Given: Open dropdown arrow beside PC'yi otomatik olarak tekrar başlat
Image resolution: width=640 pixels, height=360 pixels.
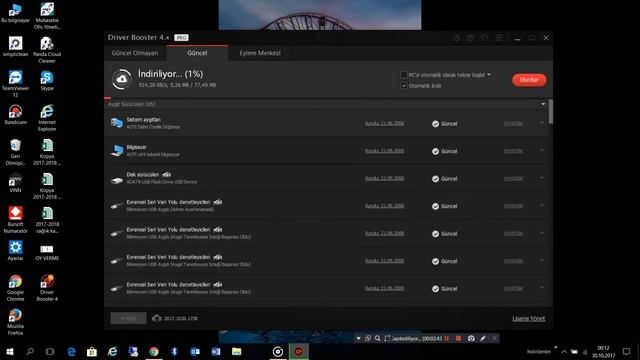Looking at the screenshot, I should point(489,75).
